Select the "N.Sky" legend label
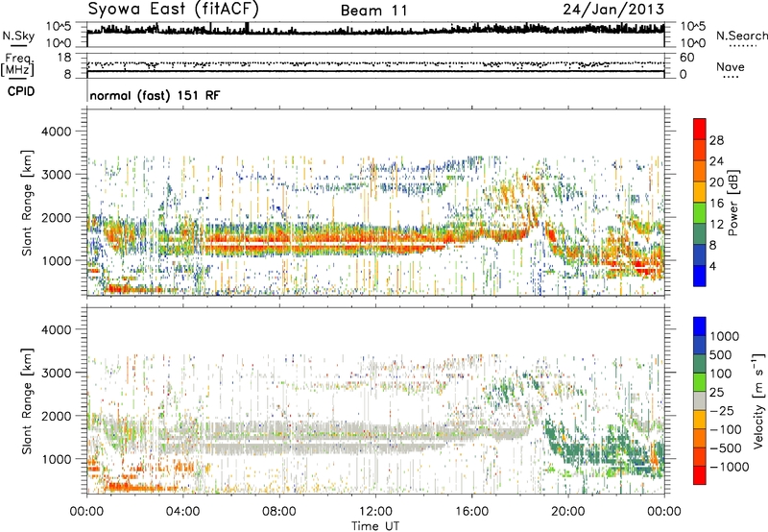 (18, 36)
